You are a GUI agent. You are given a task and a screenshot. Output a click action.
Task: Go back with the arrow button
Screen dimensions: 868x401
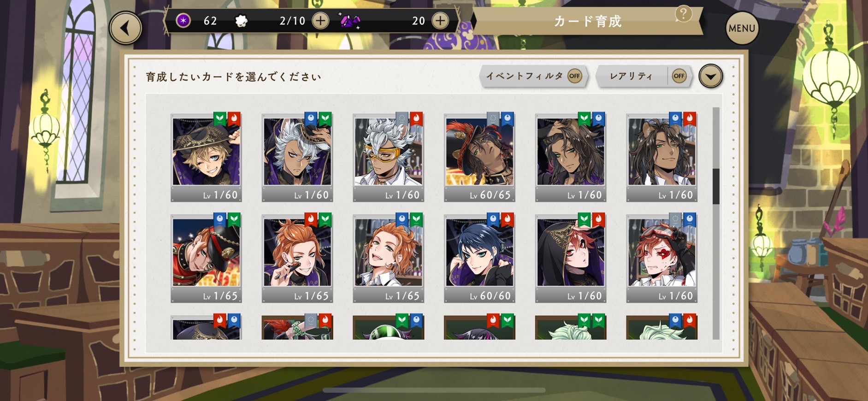[125, 28]
